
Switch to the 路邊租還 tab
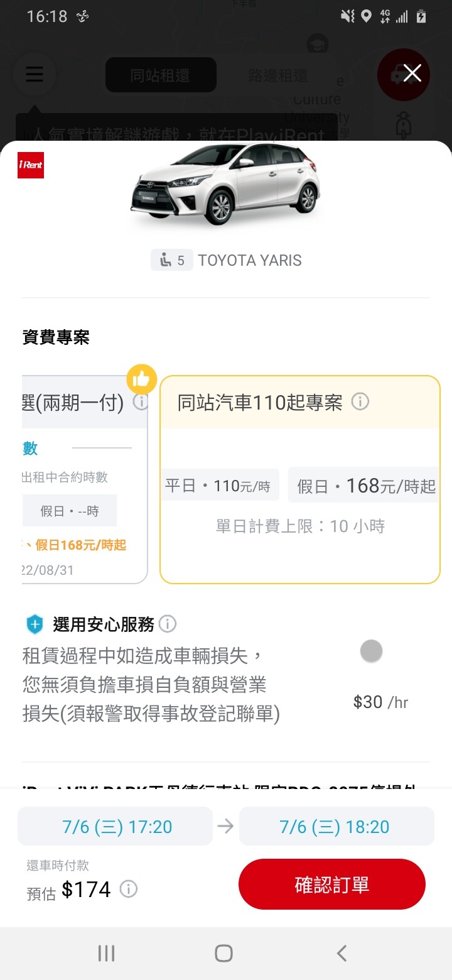(x=277, y=75)
